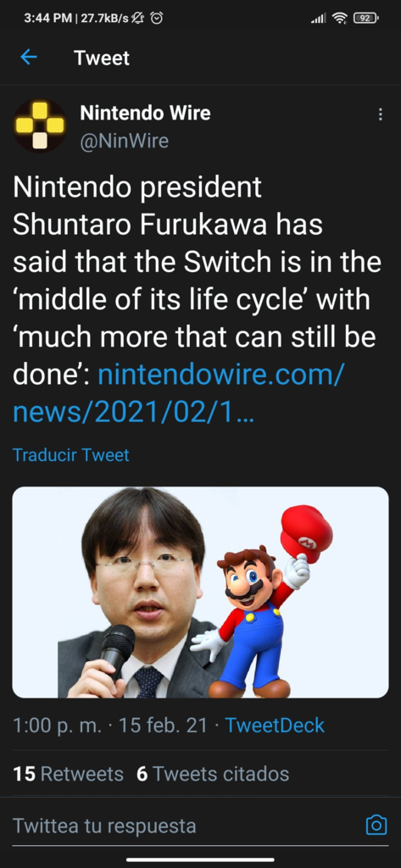
Task: Tap the Tweet header title
Action: point(102,58)
